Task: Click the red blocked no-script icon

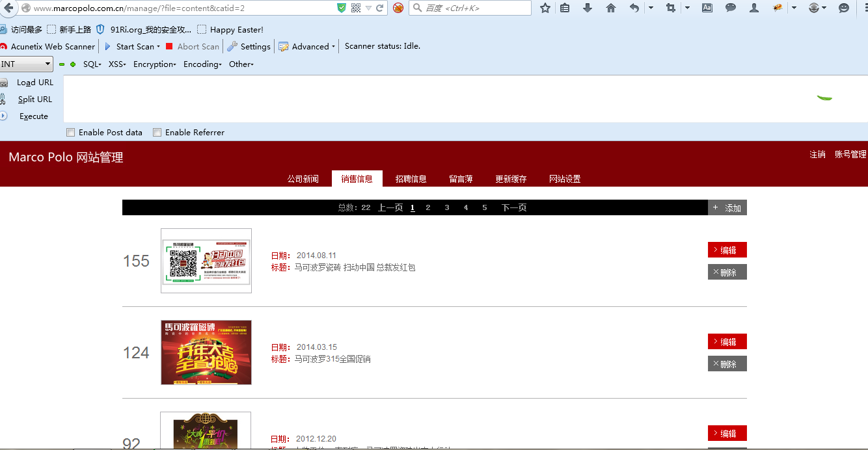Action: pyautogui.click(x=398, y=8)
